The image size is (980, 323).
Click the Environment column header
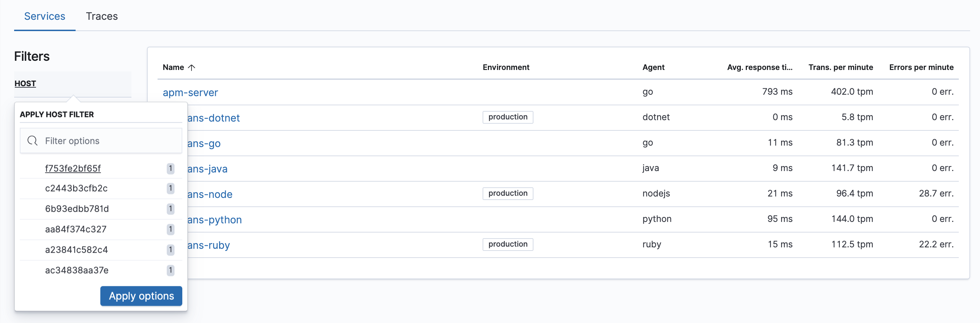[506, 67]
